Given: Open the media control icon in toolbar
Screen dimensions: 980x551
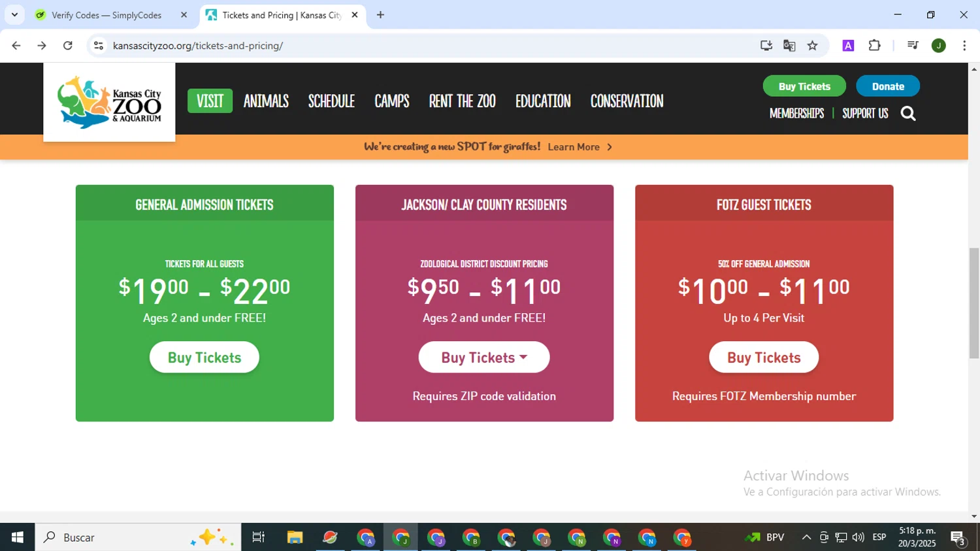Looking at the screenshot, I should [913, 46].
